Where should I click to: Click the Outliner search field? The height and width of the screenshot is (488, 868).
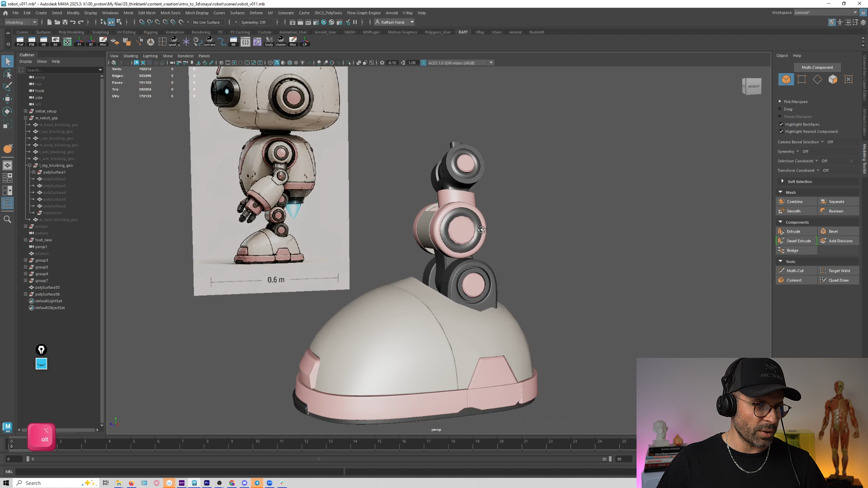click(x=61, y=70)
